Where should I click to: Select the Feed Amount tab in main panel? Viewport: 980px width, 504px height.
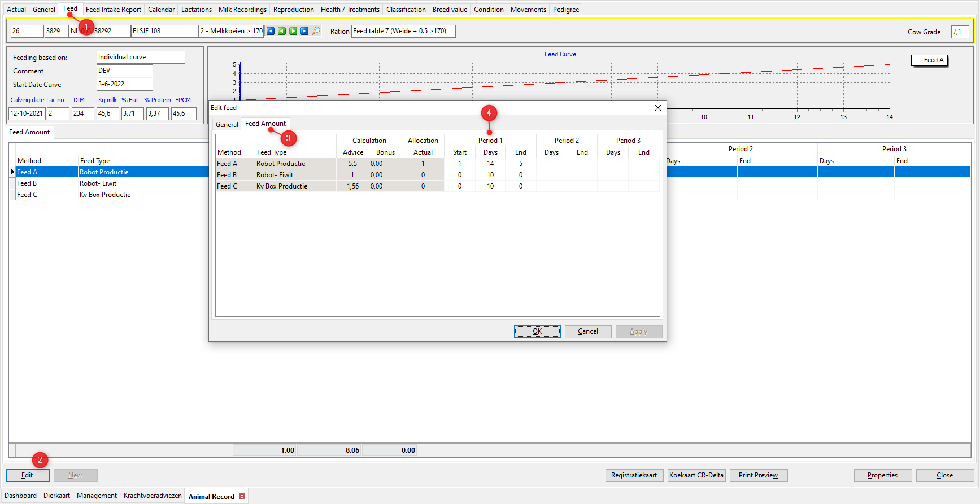(x=29, y=132)
